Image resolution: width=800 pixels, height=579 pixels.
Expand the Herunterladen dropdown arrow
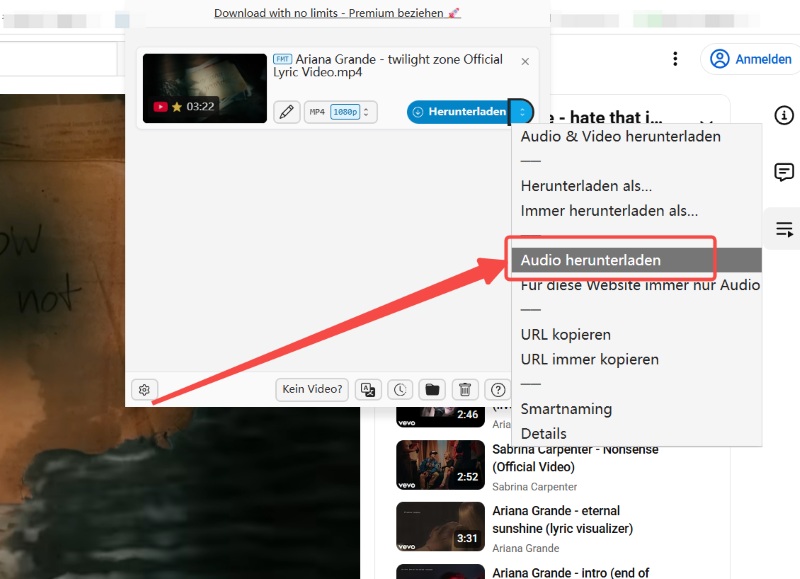[x=522, y=112]
